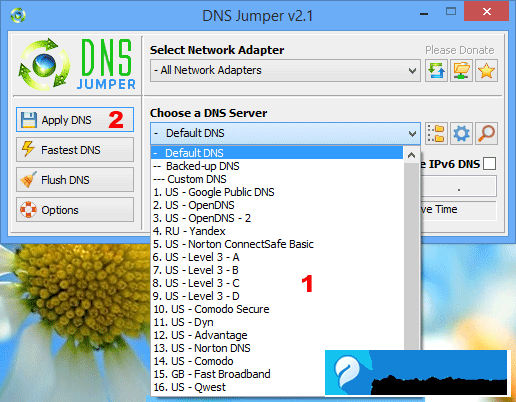This screenshot has width=516, height=402.
Task: Click the DNS Jumper logo image
Action: pos(77,65)
